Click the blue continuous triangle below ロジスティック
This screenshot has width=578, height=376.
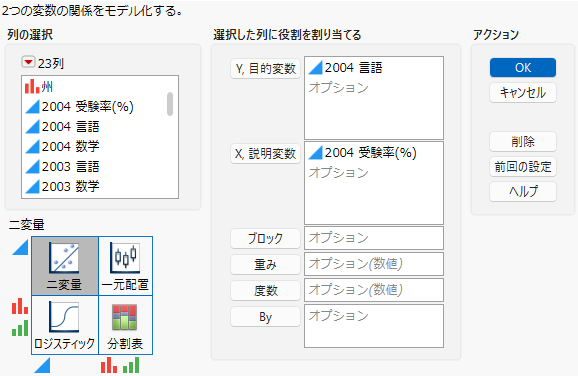42,366
